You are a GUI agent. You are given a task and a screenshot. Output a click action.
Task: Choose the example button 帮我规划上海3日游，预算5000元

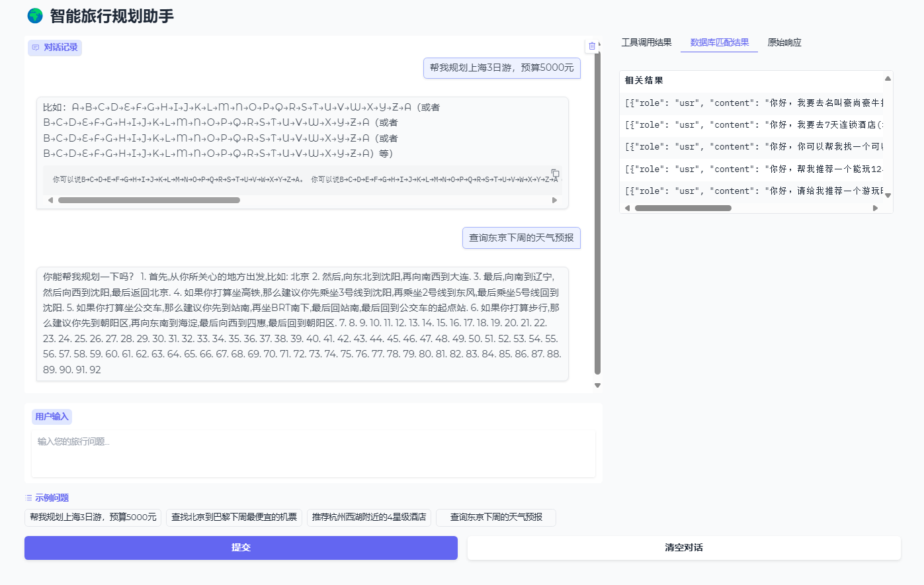point(93,517)
